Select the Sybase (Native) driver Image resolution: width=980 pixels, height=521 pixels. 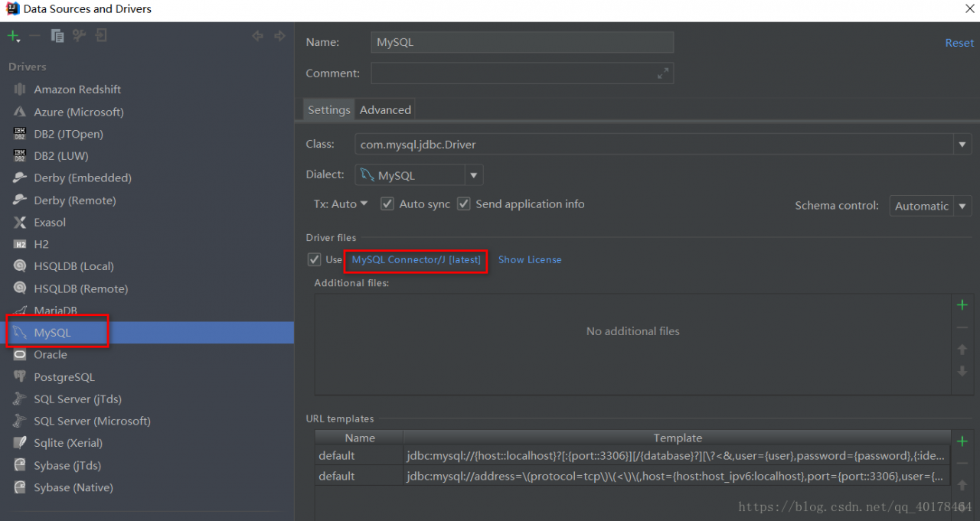[x=147, y=487]
